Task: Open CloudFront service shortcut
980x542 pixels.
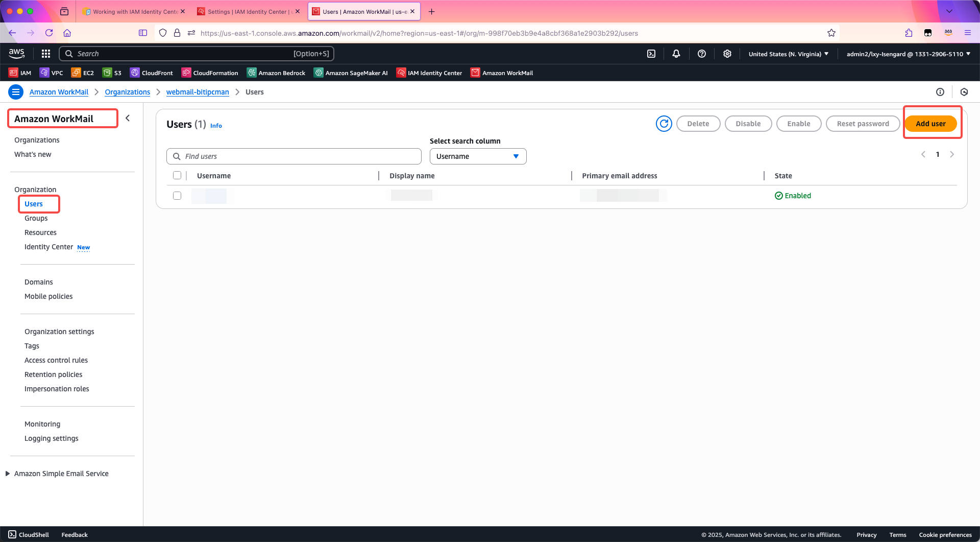Action: pyautogui.click(x=152, y=73)
